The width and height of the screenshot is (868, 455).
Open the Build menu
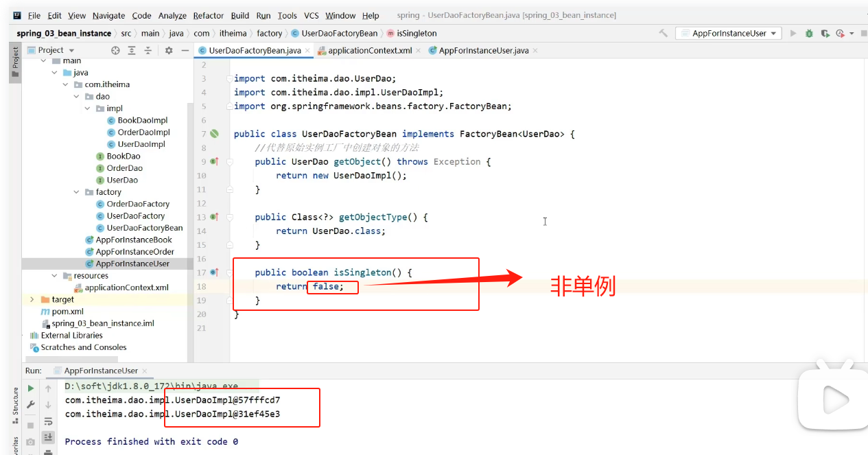(240, 15)
